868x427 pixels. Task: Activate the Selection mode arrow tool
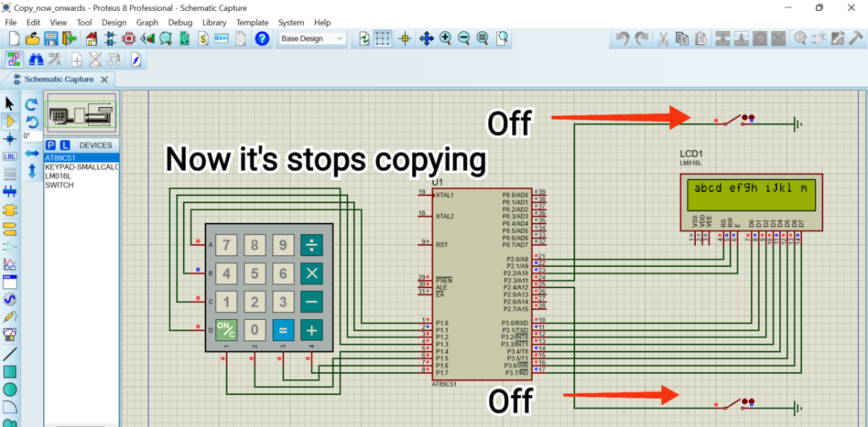(x=10, y=104)
